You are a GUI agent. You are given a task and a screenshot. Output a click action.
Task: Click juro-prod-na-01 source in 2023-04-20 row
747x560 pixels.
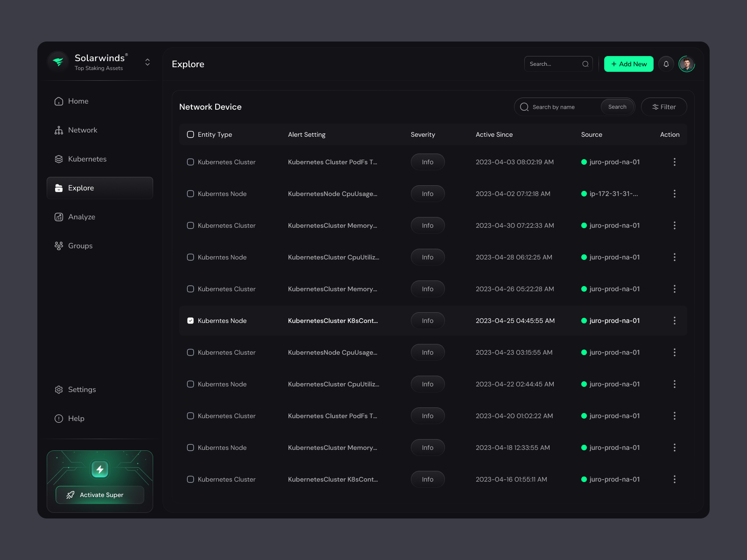(614, 416)
